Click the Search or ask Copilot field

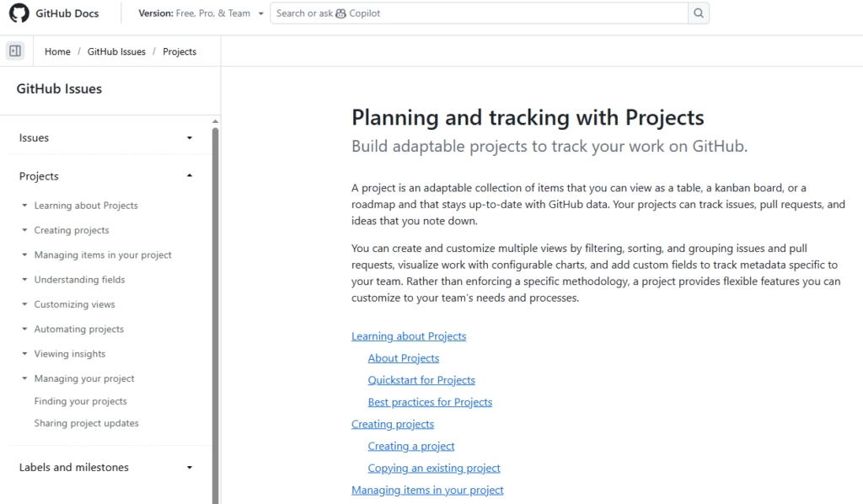pos(479,13)
